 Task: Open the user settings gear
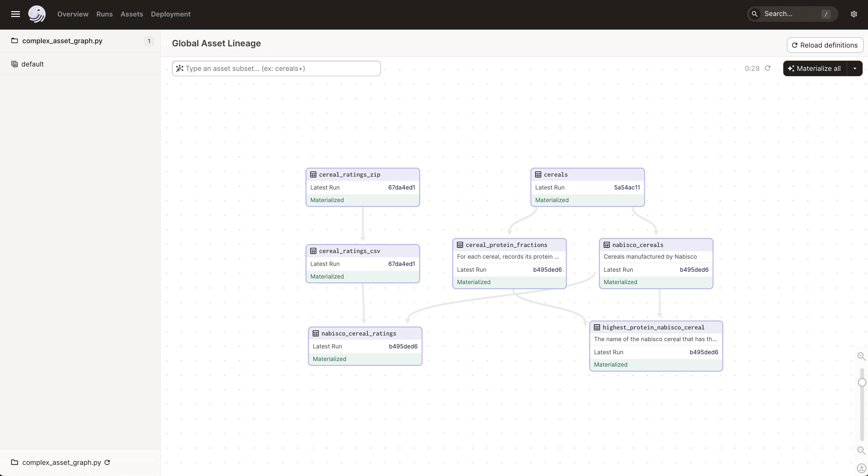tap(853, 14)
